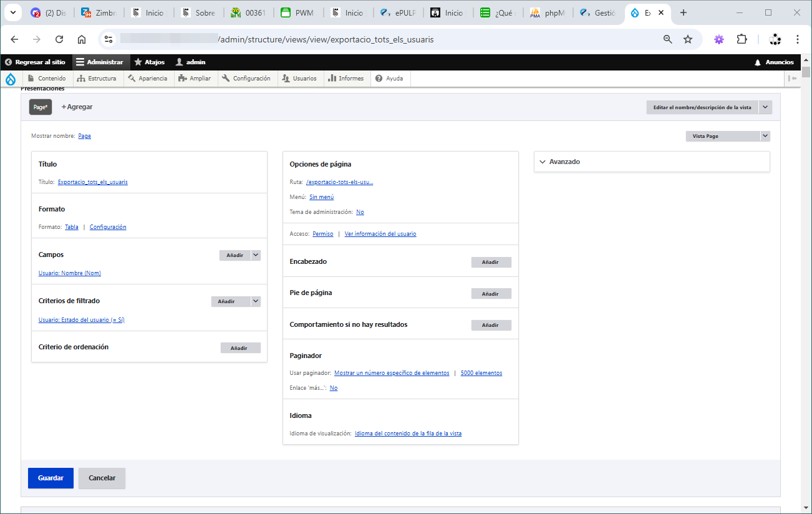Open the format Configuración link

108,227
